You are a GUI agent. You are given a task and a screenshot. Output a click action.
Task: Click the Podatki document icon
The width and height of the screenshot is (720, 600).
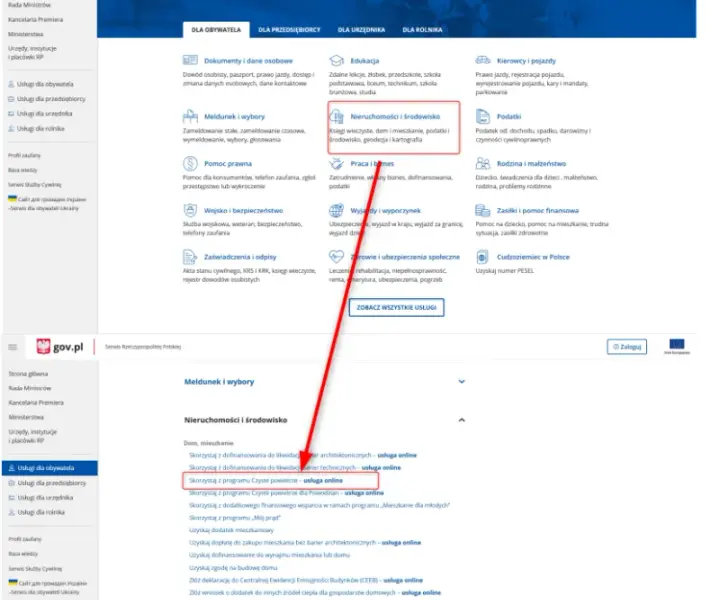[x=483, y=117]
